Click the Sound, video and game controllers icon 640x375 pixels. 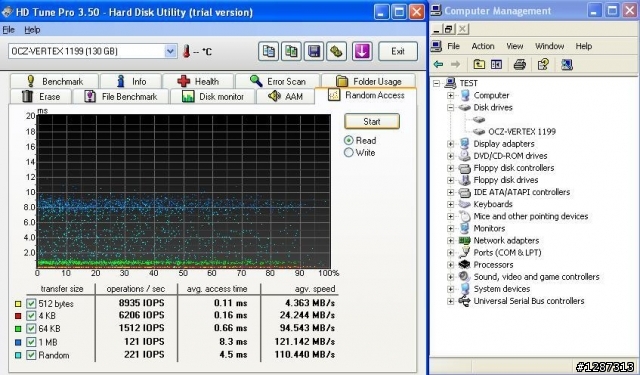(x=464, y=277)
